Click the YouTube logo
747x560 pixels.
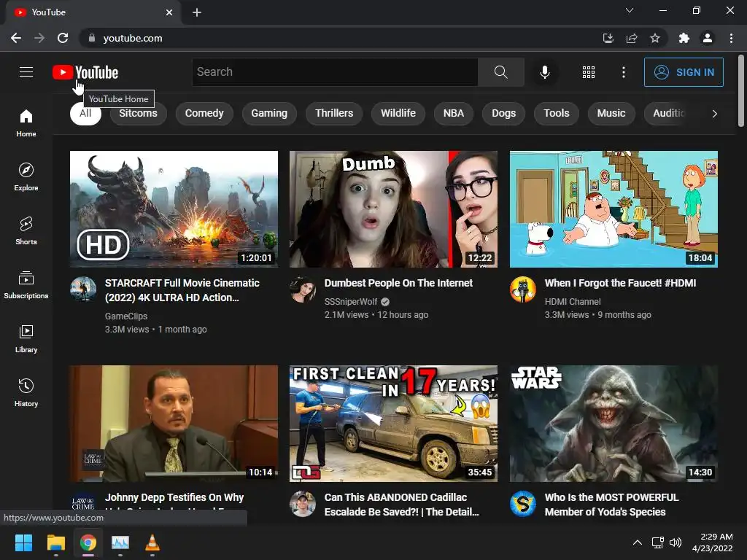(x=85, y=72)
